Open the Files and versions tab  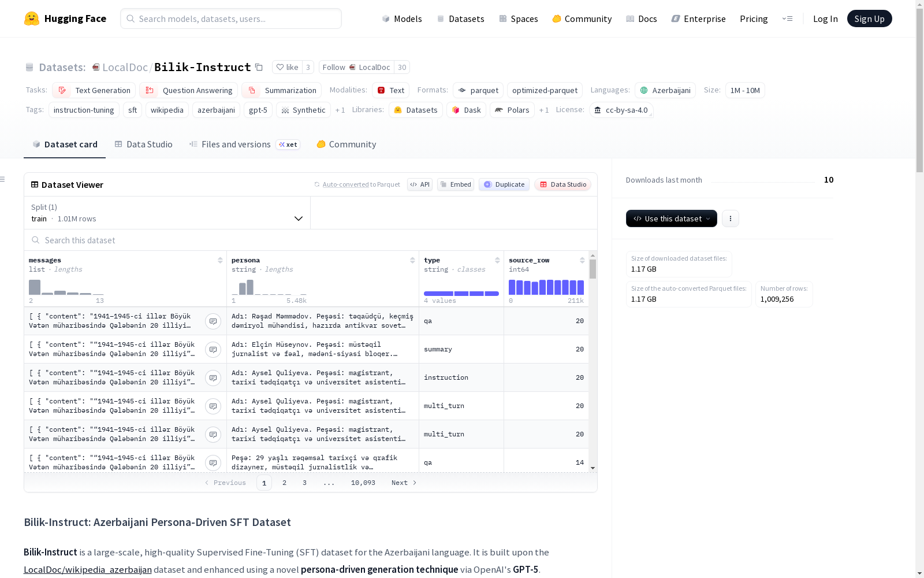[244, 144]
